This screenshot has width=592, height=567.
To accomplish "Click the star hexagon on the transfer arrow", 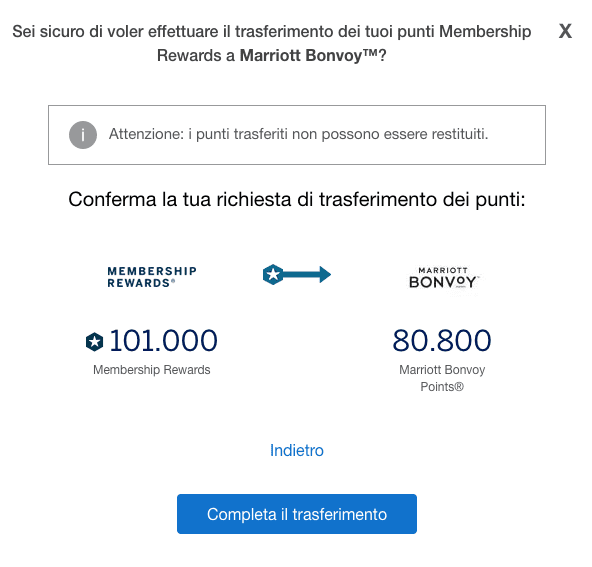I will (273, 274).
